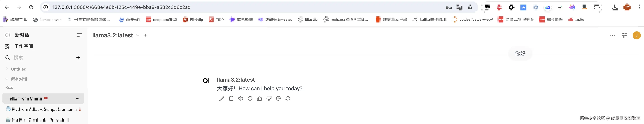Open the 工作空间 workspace
The height and width of the screenshot is (124, 644).
[23, 46]
